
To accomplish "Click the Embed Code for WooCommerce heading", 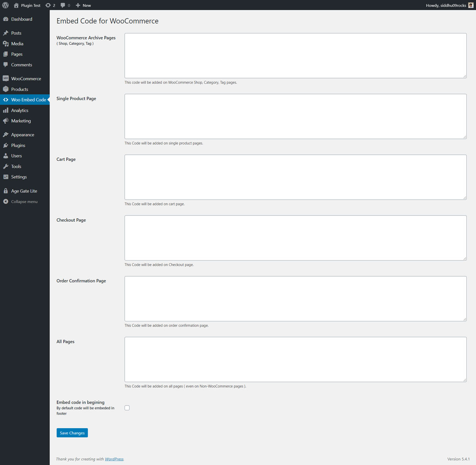I will coord(107,21).
